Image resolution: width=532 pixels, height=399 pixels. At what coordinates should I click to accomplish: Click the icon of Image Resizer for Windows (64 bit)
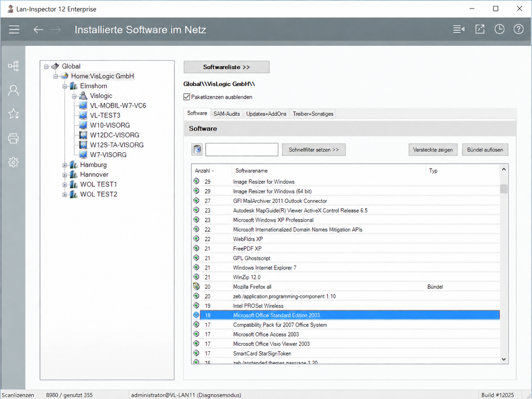[197, 191]
